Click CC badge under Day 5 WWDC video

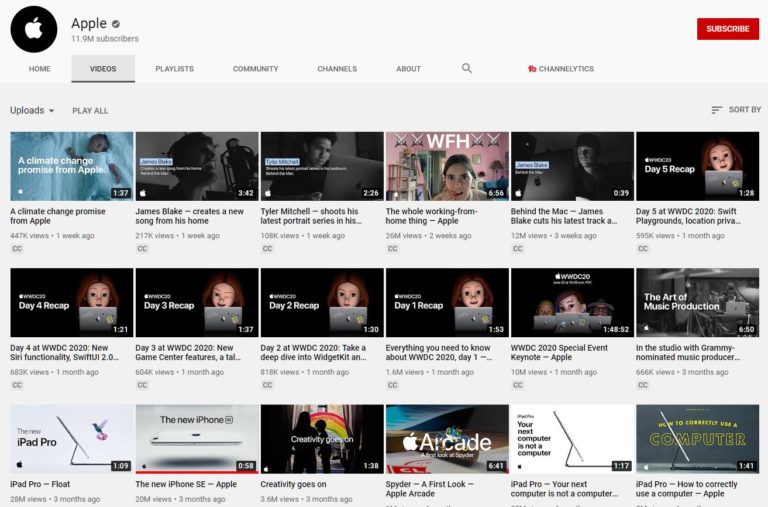pos(643,249)
